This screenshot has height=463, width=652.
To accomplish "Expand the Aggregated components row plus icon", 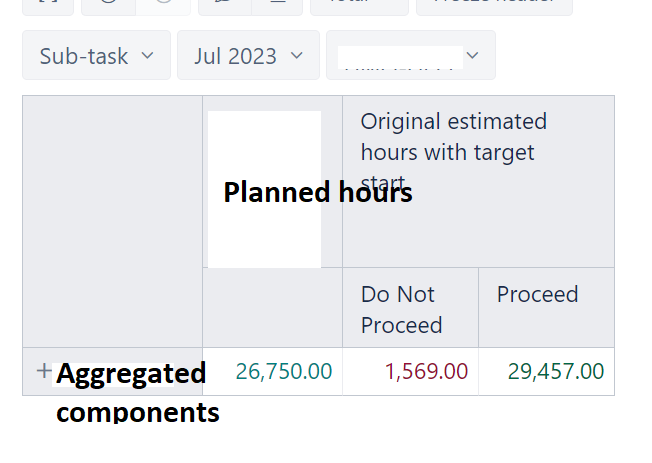I will pos(44,371).
